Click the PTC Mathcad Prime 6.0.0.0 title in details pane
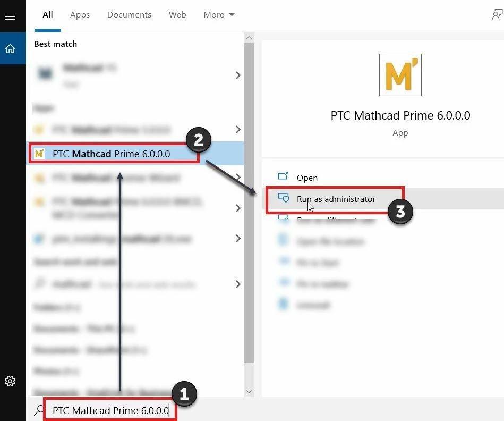 coord(400,115)
